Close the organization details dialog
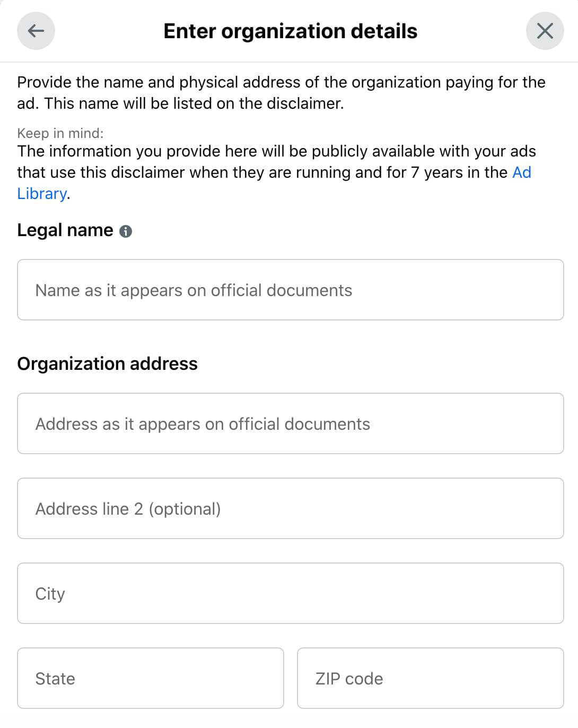The width and height of the screenshot is (578, 728). click(x=545, y=31)
